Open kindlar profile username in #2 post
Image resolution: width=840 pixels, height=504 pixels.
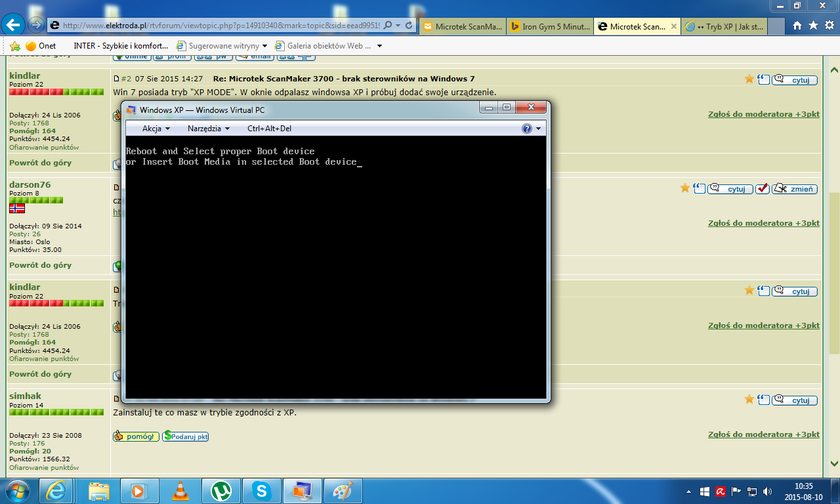24,76
